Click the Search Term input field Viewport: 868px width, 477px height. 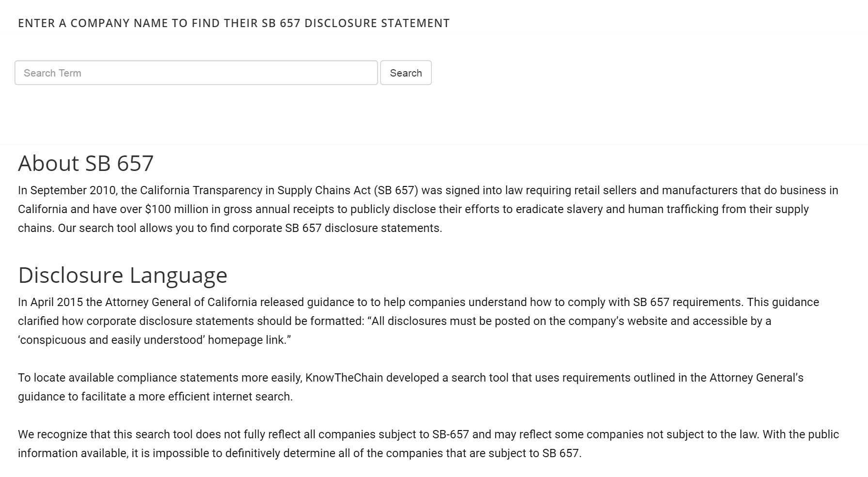click(x=196, y=73)
